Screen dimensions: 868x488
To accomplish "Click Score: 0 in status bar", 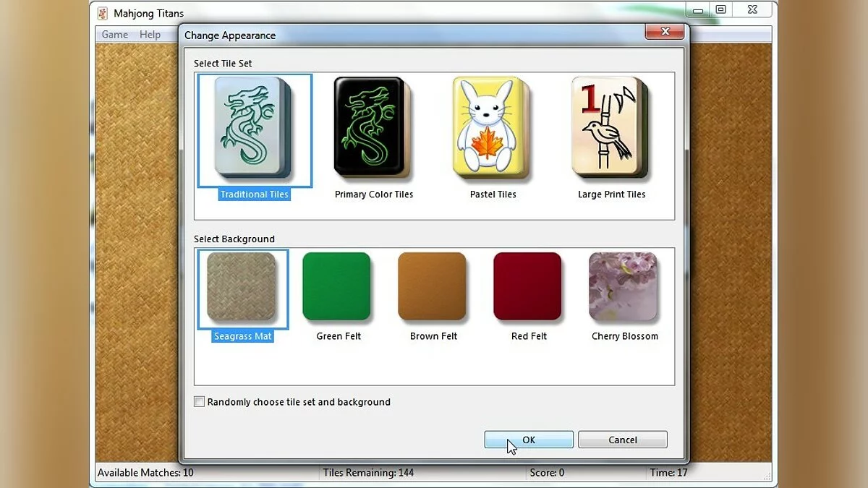I will click(547, 473).
